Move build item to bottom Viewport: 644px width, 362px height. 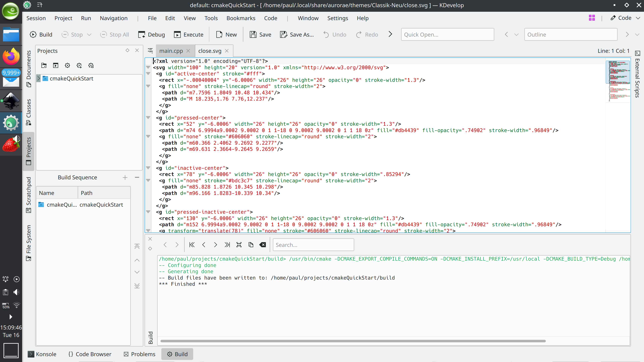point(137,286)
